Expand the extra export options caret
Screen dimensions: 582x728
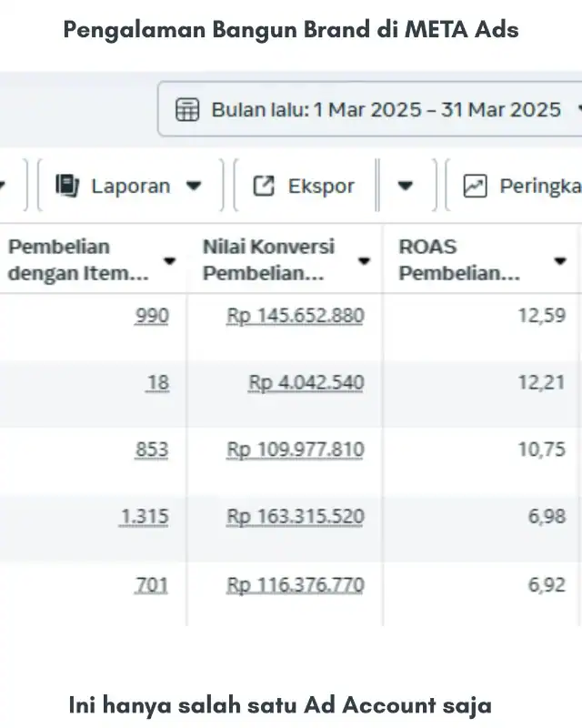406,185
